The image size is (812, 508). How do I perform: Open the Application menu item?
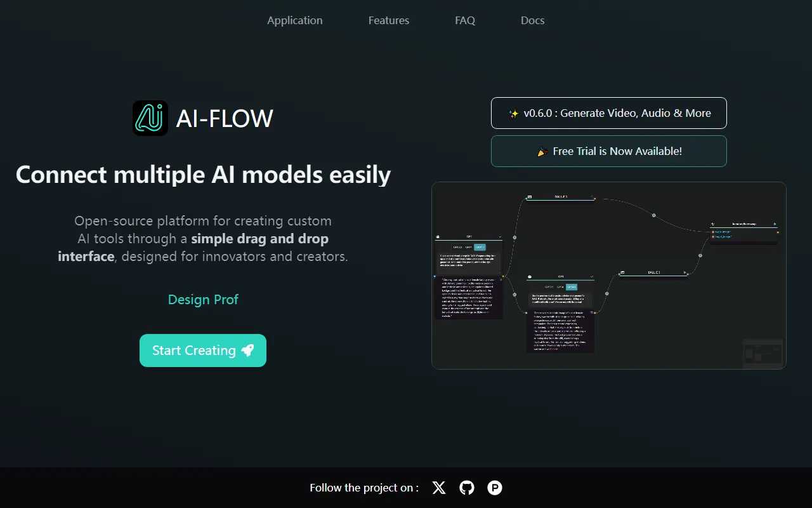tap(294, 20)
